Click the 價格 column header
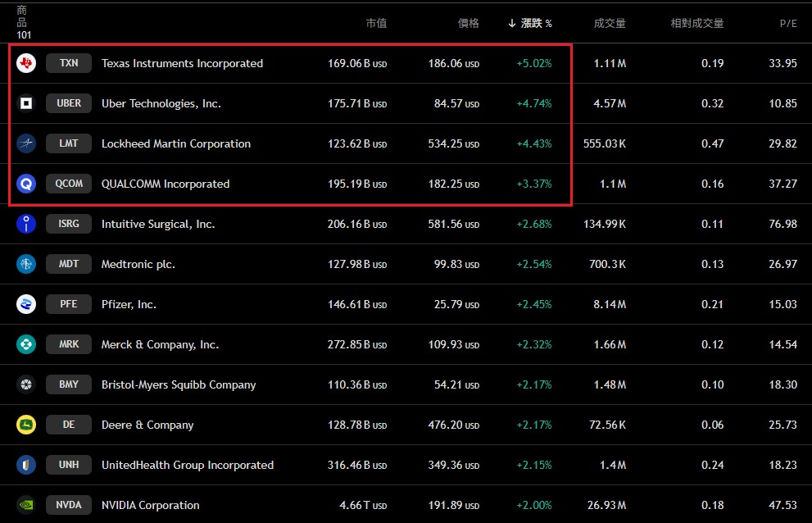The image size is (812, 523). pyautogui.click(x=468, y=24)
